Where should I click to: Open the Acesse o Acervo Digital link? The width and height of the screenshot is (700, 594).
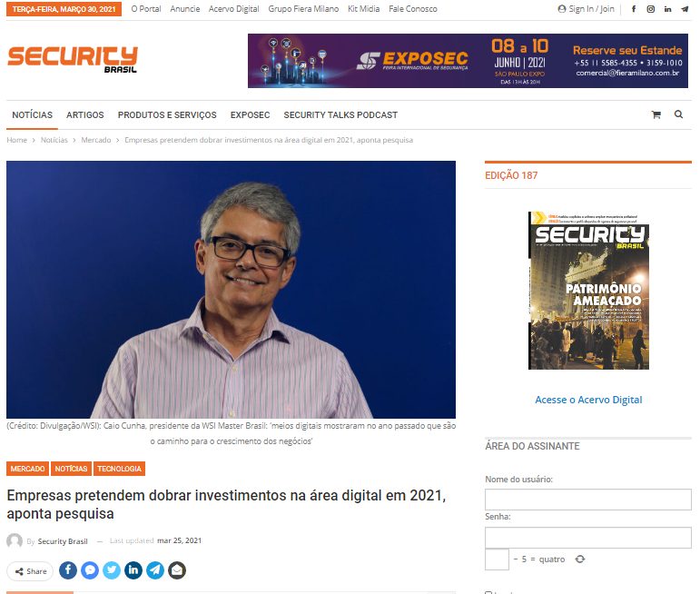coord(588,400)
